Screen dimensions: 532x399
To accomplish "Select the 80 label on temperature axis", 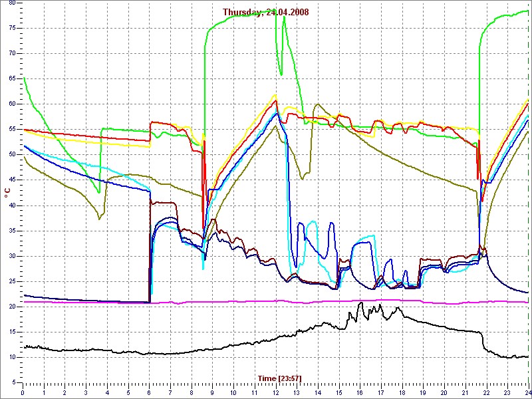I will coord(11,3).
